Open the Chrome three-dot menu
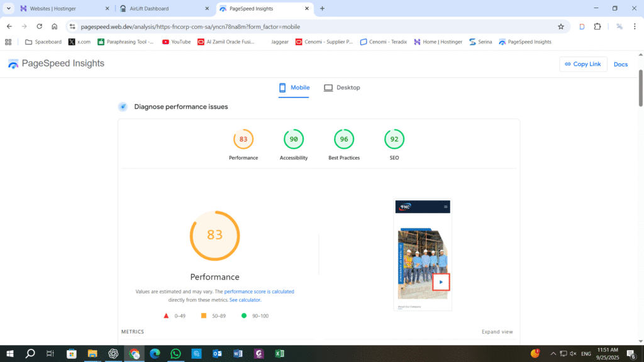This screenshot has width=644, height=362. pos(635,26)
